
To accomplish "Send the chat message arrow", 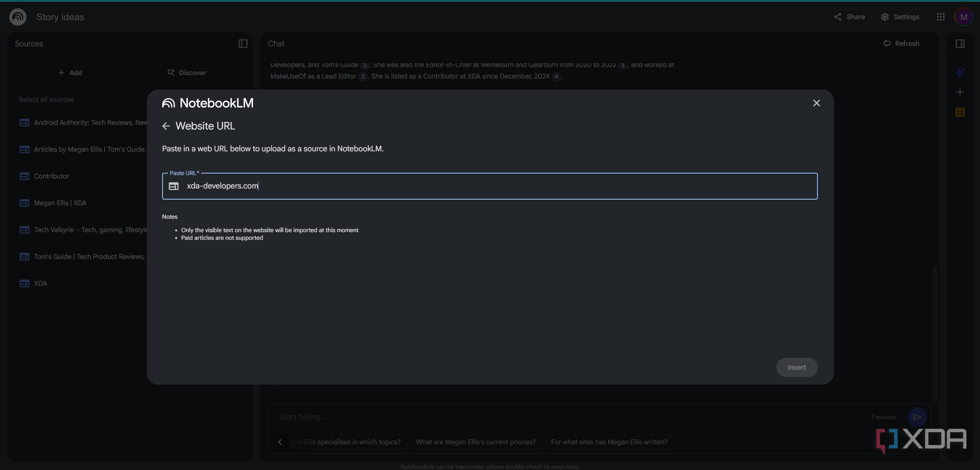I will (x=918, y=417).
